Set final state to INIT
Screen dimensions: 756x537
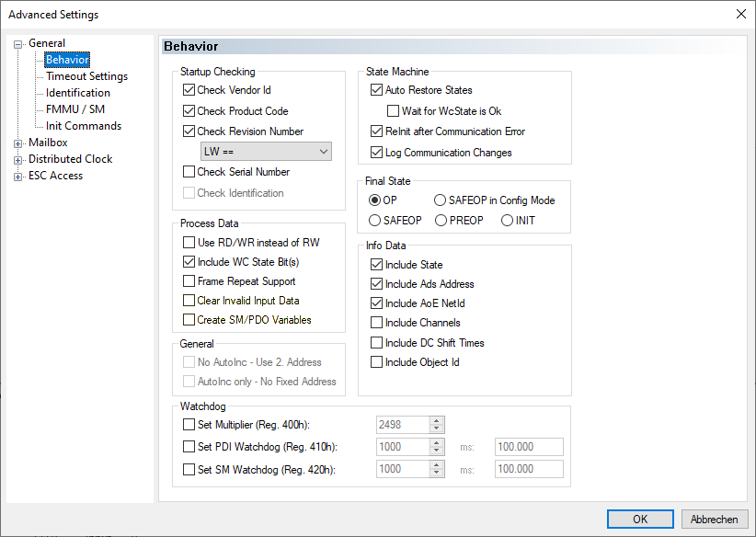(x=507, y=221)
